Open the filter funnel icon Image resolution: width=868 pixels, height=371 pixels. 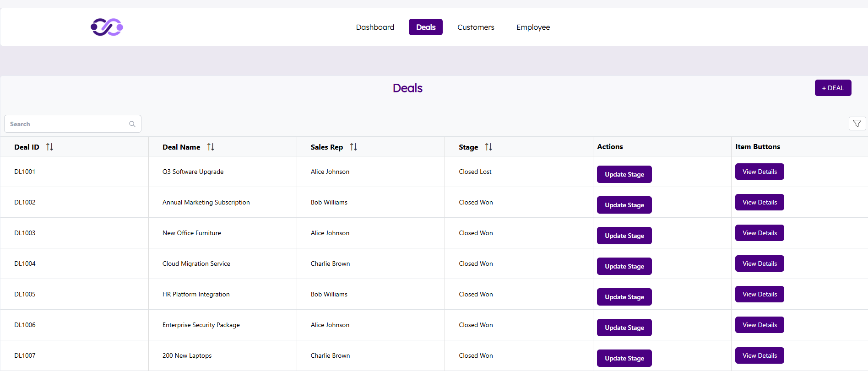coord(857,124)
